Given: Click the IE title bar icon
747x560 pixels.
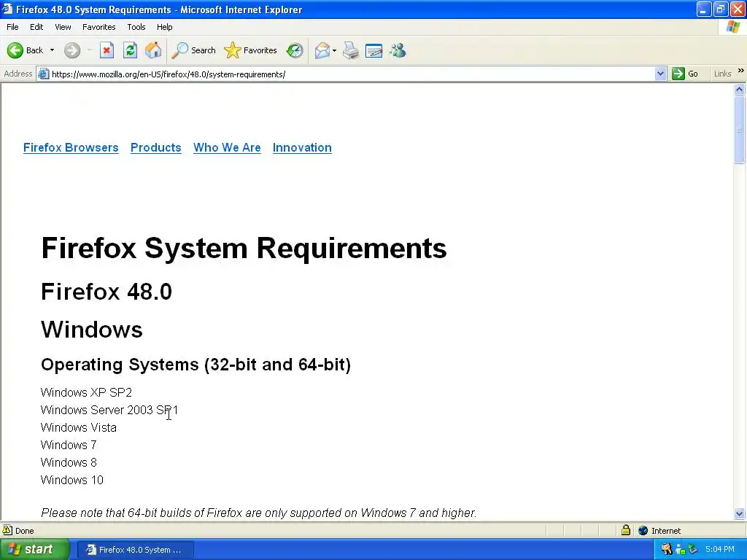Looking at the screenshot, I should (7, 9).
